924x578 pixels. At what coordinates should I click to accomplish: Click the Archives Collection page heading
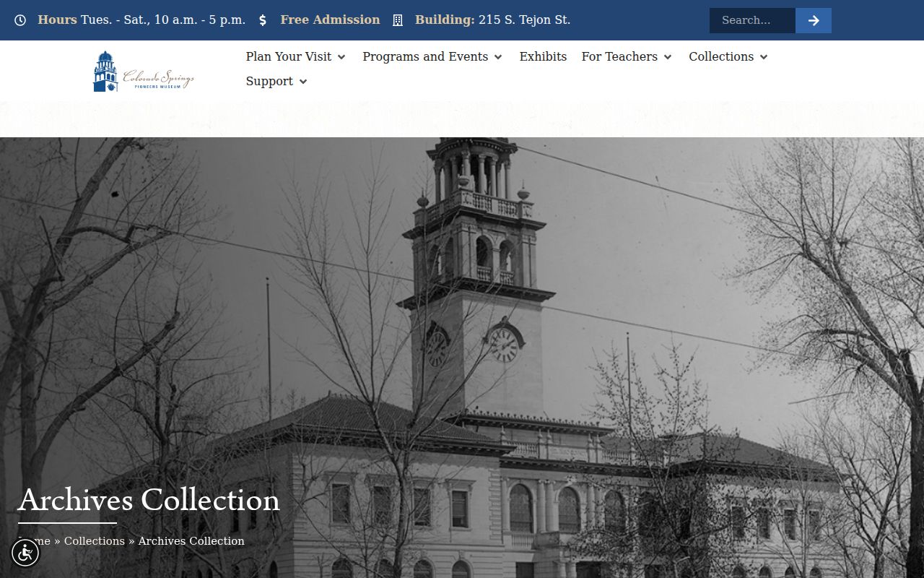pyautogui.click(x=149, y=500)
